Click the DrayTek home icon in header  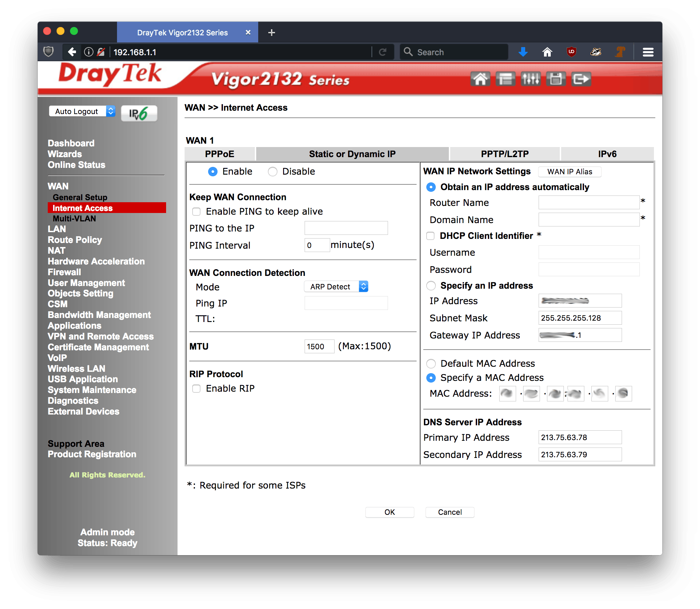pos(480,79)
